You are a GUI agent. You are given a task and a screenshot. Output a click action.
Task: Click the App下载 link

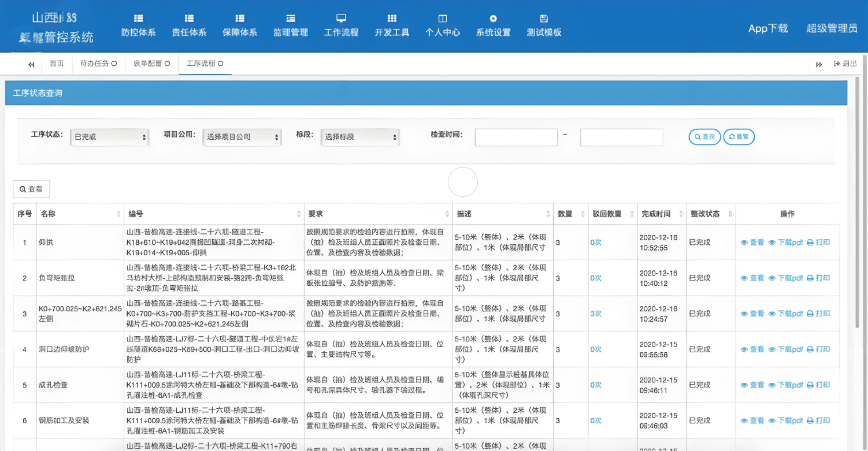[x=768, y=28]
